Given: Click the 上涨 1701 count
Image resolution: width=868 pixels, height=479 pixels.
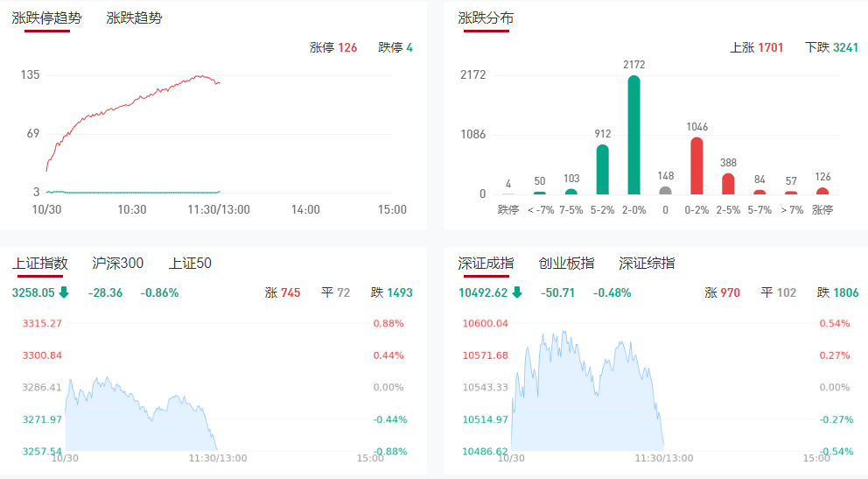Looking at the screenshot, I should point(757,47).
